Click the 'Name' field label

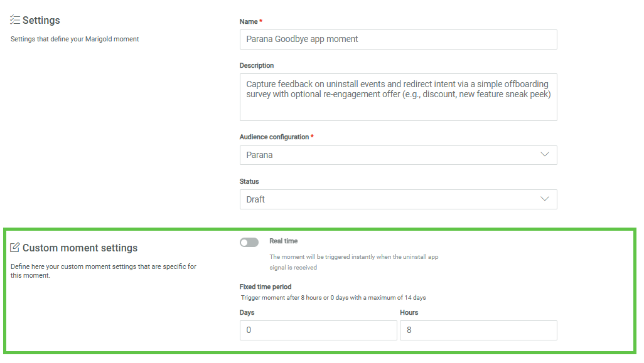coord(249,21)
